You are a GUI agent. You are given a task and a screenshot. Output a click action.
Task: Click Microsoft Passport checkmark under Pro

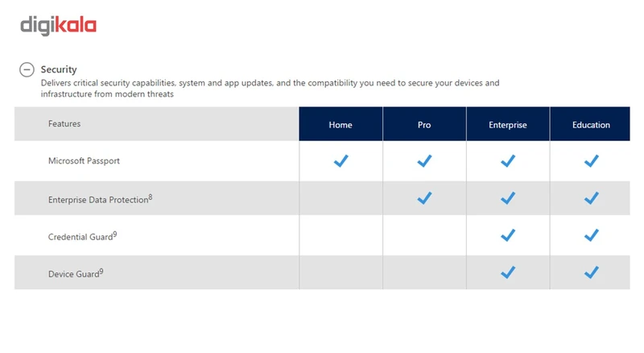tap(424, 161)
